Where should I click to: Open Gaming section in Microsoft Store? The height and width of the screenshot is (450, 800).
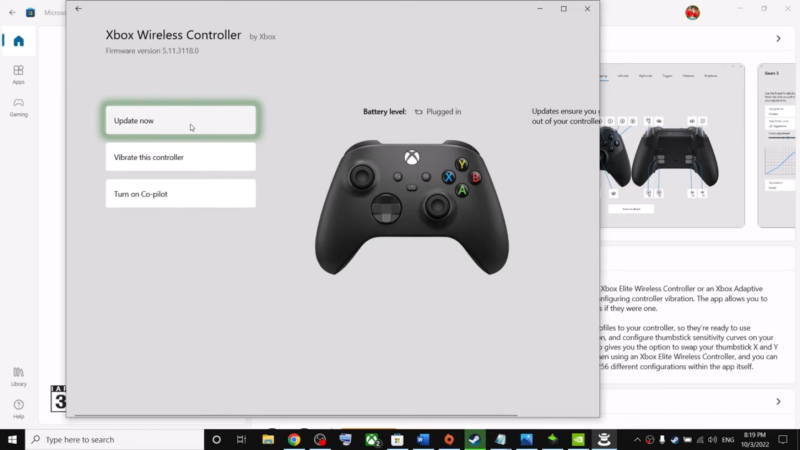tap(18, 107)
